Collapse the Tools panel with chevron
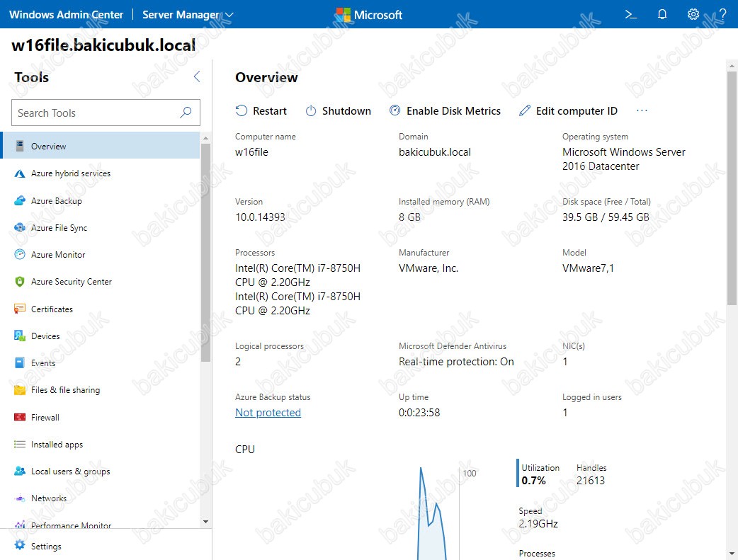 coord(197,76)
